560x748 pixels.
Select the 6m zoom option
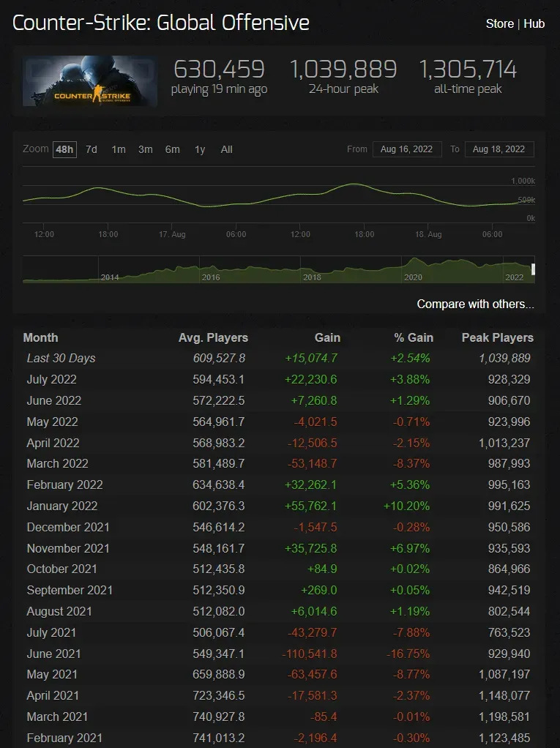point(172,149)
